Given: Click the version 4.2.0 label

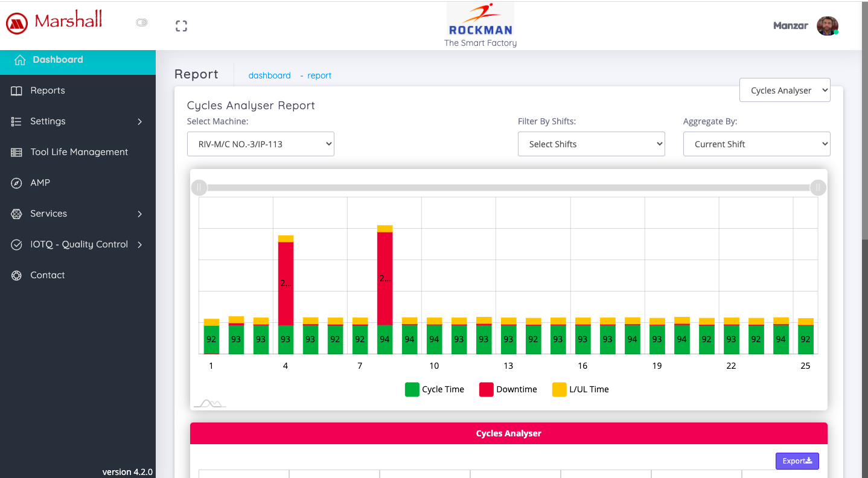Looking at the screenshot, I should [127, 472].
